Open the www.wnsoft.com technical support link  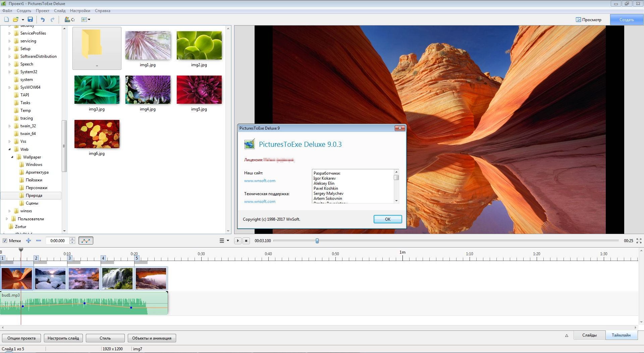[x=260, y=202]
